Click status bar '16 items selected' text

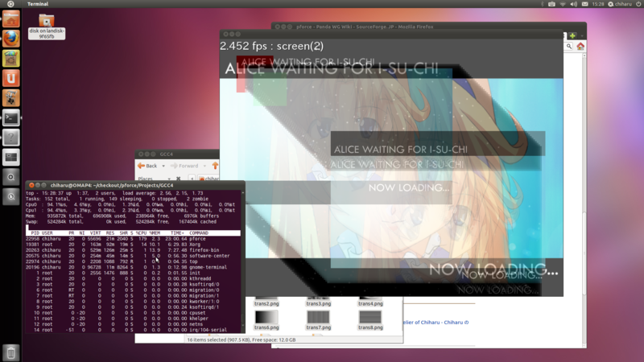point(241,339)
